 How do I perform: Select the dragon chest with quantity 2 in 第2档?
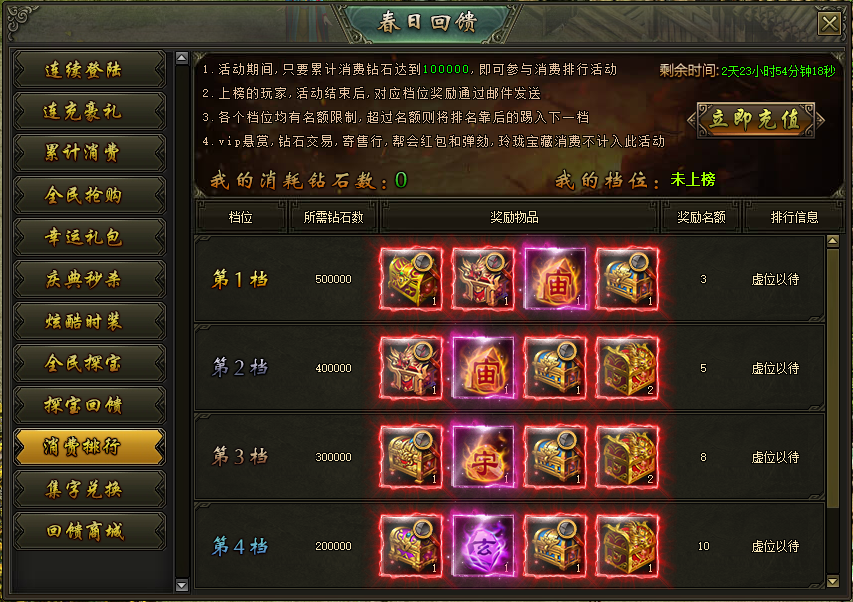click(x=627, y=368)
